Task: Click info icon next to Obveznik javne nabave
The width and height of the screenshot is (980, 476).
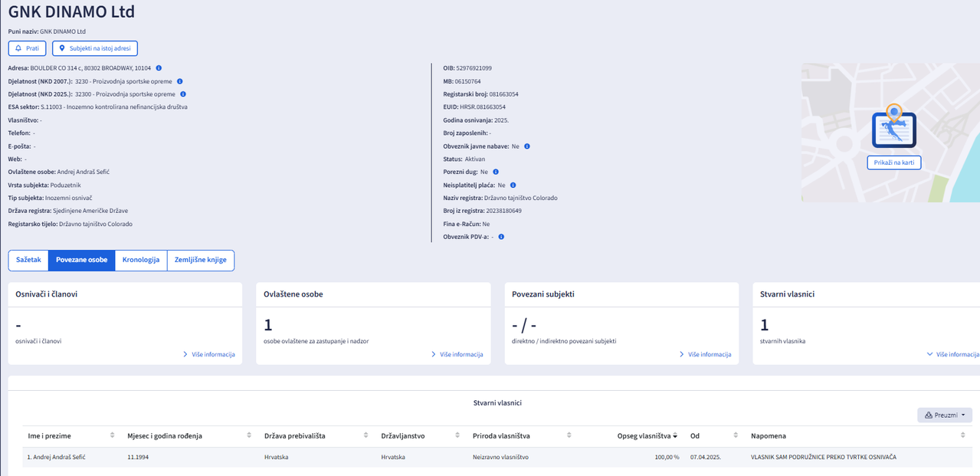Action: [x=527, y=146]
